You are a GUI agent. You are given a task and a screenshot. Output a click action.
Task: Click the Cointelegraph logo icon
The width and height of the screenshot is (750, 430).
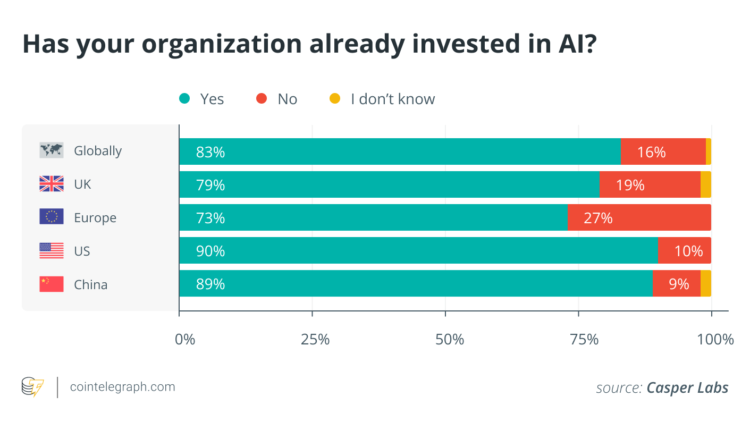pyautogui.click(x=33, y=386)
